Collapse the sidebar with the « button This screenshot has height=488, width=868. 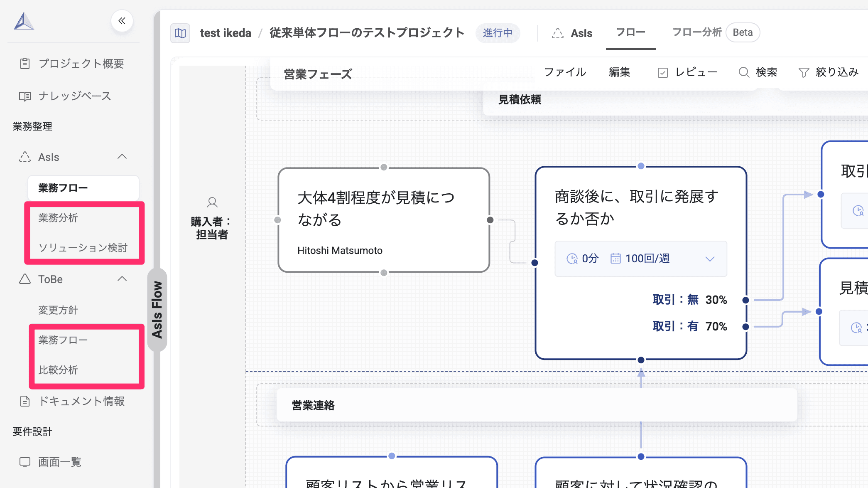click(122, 21)
